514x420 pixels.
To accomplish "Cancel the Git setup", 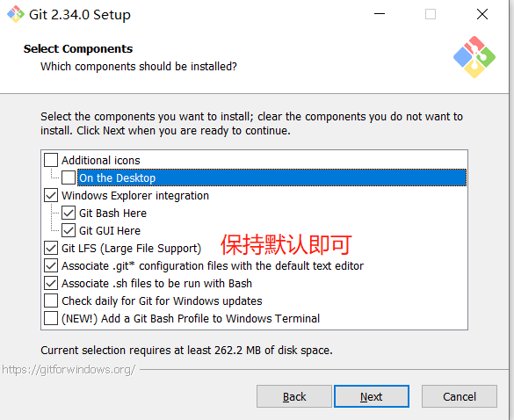I will [460, 396].
